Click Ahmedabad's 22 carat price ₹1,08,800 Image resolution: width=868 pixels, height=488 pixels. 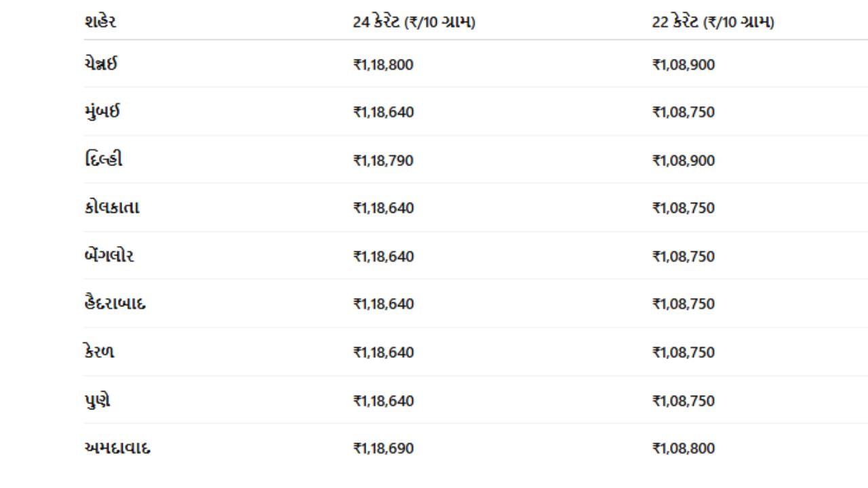click(x=683, y=449)
